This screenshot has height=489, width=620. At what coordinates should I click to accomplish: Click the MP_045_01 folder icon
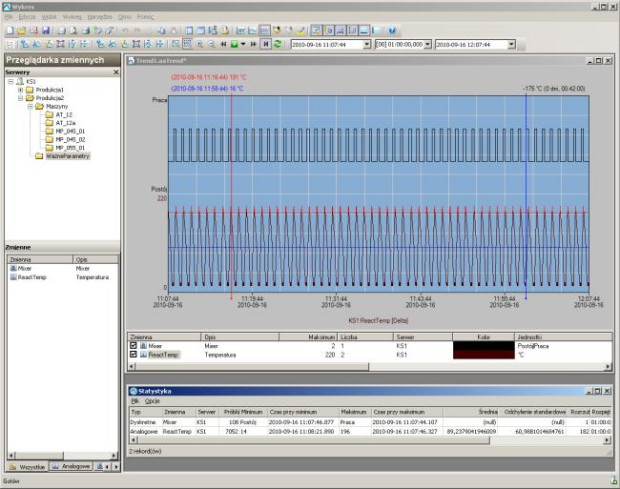(51, 130)
